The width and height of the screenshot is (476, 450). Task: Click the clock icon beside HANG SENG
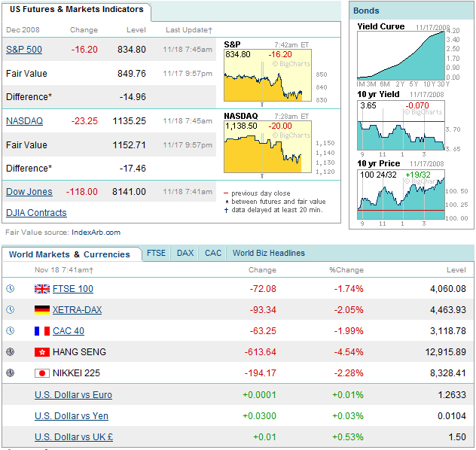(x=10, y=351)
